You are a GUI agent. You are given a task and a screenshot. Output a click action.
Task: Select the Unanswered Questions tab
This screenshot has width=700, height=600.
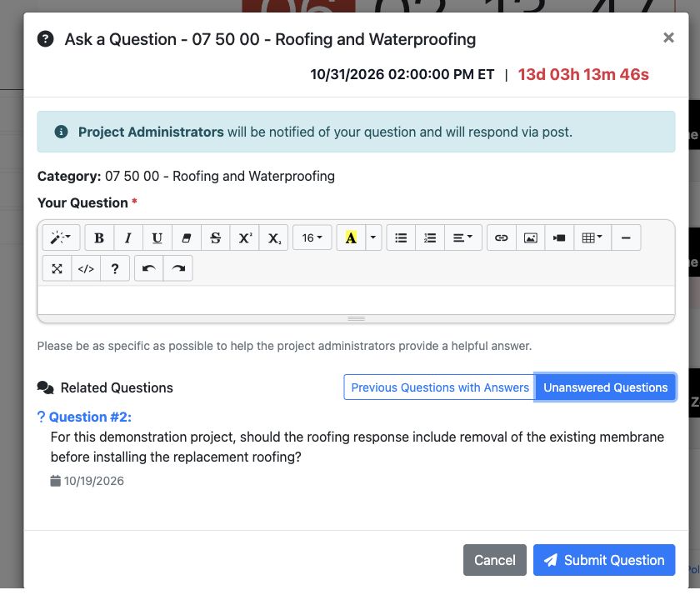605,387
